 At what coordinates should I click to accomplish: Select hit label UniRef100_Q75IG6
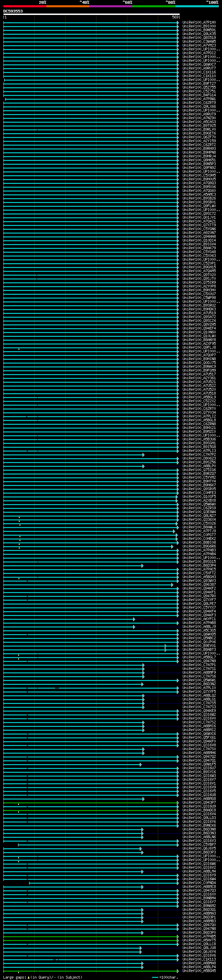199,470
